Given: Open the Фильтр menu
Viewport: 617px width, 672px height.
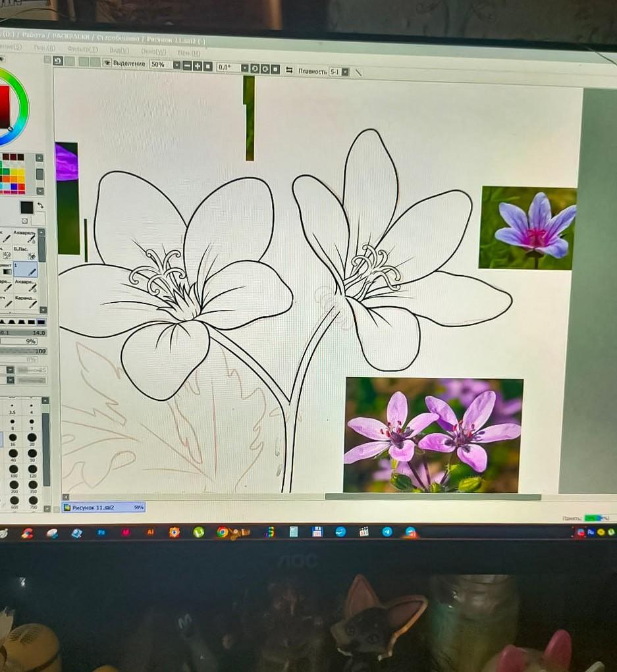Looking at the screenshot, I should point(82,50).
